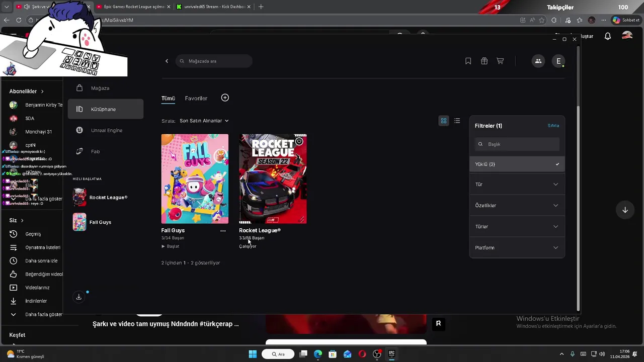Select Kütüphane in the sidebar

pyautogui.click(x=106, y=109)
